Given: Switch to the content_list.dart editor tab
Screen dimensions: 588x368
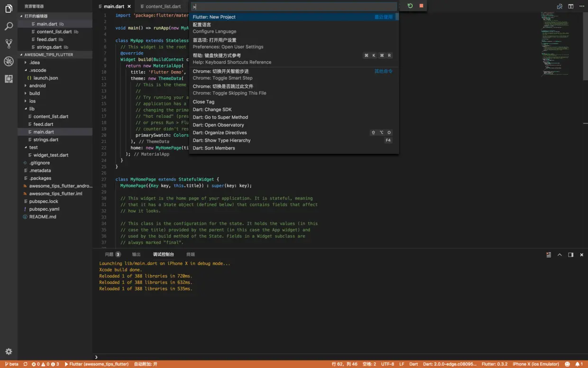Looking at the screenshot, I should click(163, 7).
